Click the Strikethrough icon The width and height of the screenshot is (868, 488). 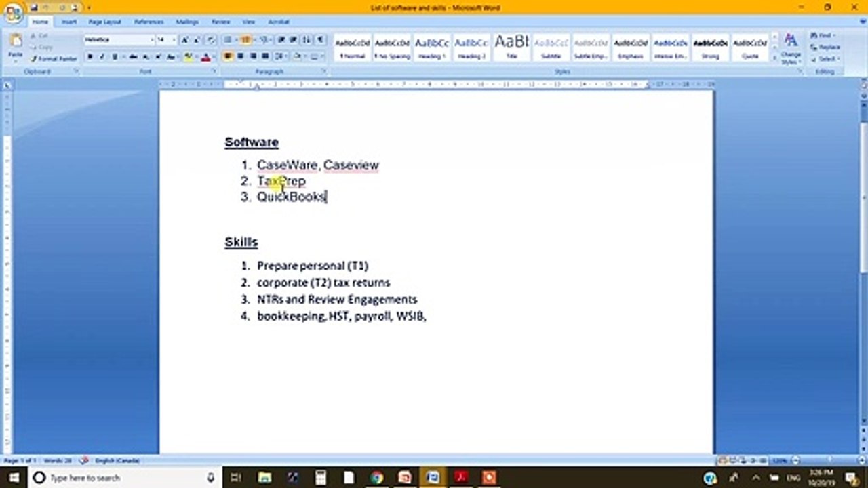coord(133,57)
